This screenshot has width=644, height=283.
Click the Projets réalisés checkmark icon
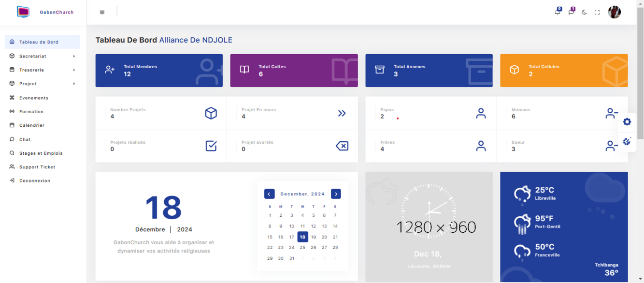click(x=211, y=146)
